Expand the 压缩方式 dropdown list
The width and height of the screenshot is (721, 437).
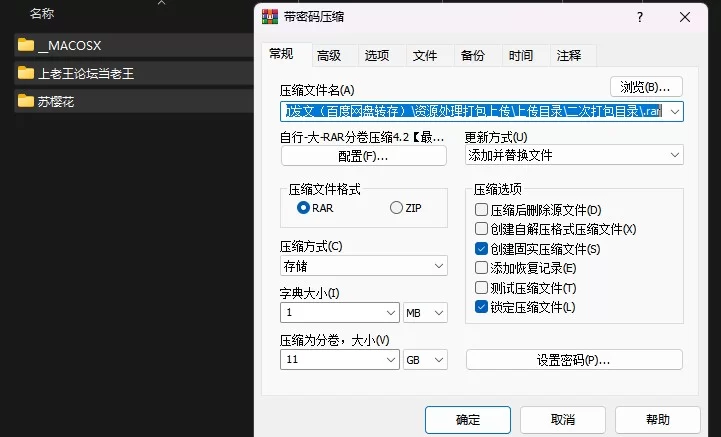(364, 266)
